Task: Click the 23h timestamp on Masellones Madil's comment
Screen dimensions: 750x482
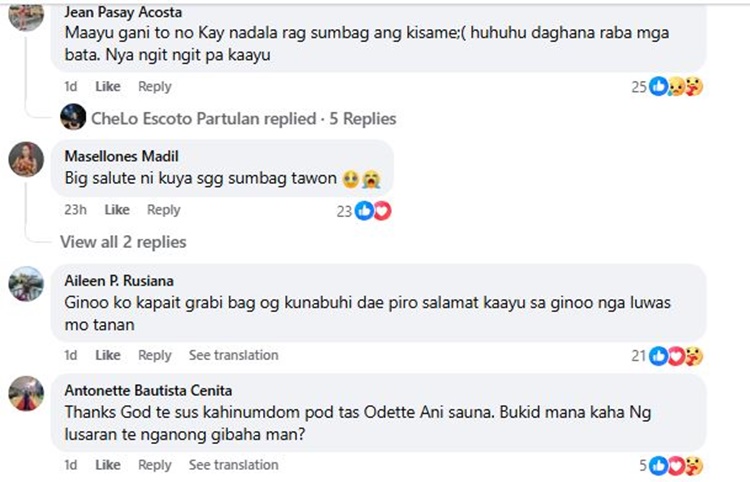Action: (74, 210)
